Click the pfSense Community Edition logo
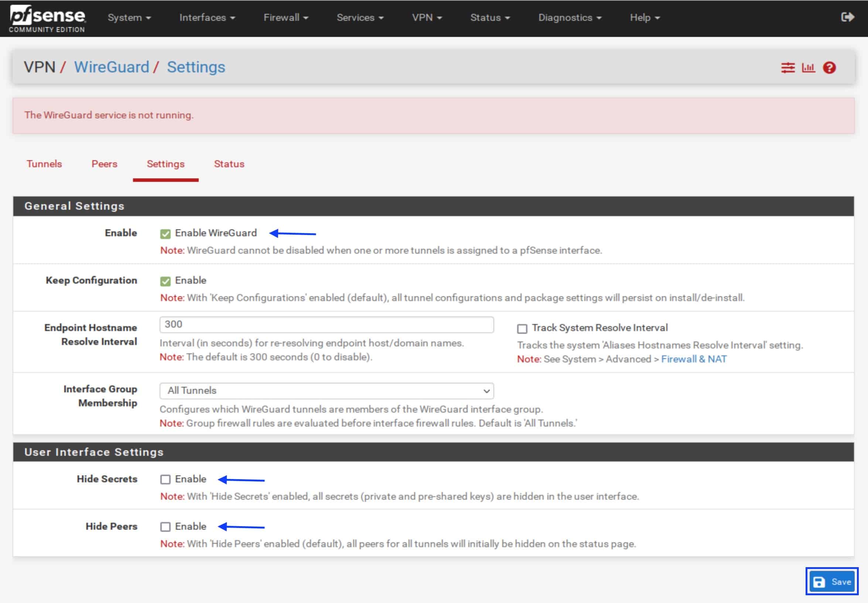Image resolution: width=868 pixels, height=603 pixels. pos(47,19)
